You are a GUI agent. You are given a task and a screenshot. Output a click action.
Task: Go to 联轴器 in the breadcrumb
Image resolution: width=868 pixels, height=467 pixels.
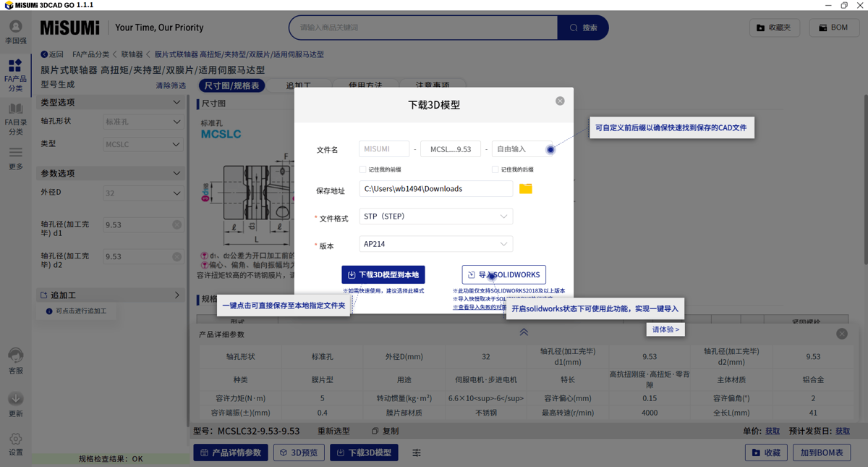click(132, 54)
